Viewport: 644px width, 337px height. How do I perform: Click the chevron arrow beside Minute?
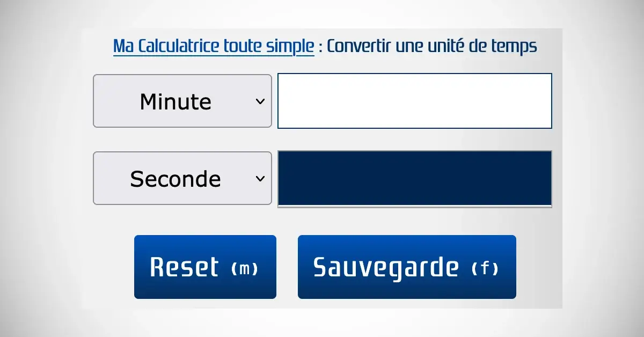pos(260,101)
